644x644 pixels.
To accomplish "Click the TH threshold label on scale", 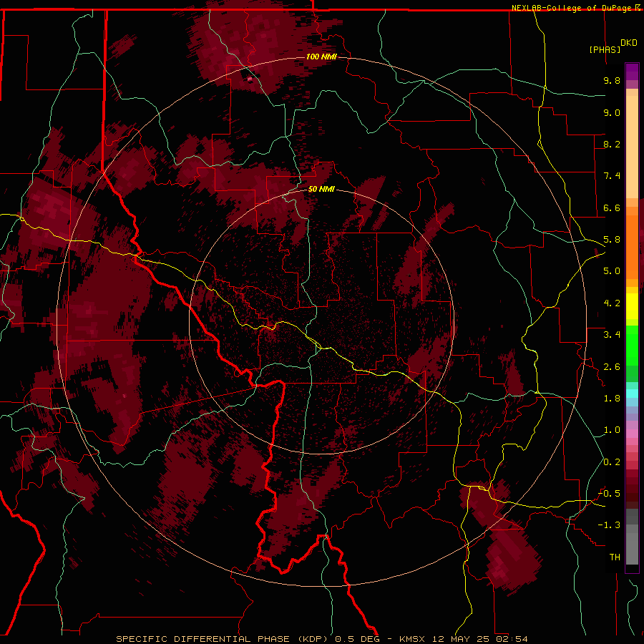I will pos(615,557).
